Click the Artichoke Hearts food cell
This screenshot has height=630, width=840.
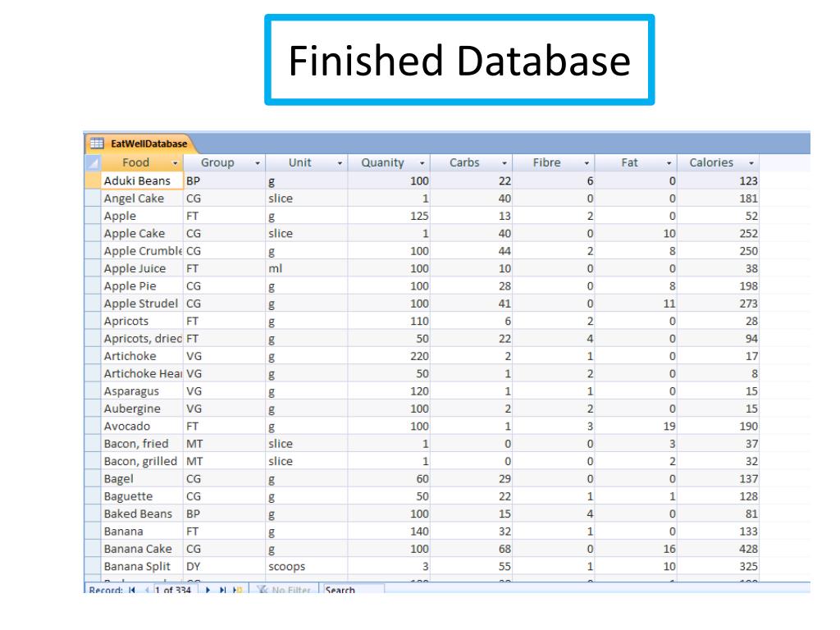click(x=142, y=373)
